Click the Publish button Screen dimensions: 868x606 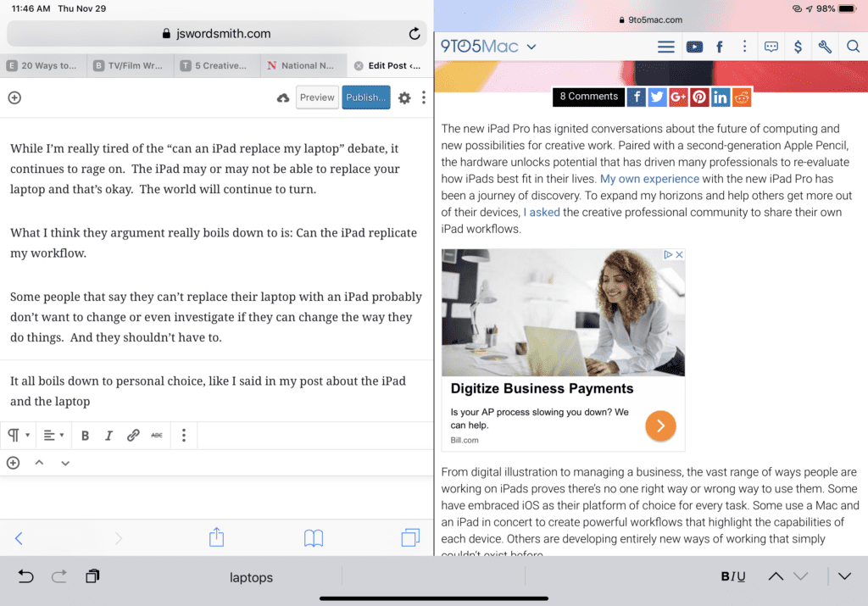(366, 97)
